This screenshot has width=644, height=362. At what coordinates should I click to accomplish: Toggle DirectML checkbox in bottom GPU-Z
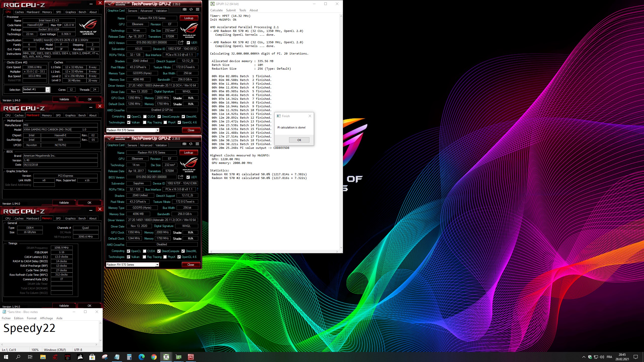pos(183,251)
